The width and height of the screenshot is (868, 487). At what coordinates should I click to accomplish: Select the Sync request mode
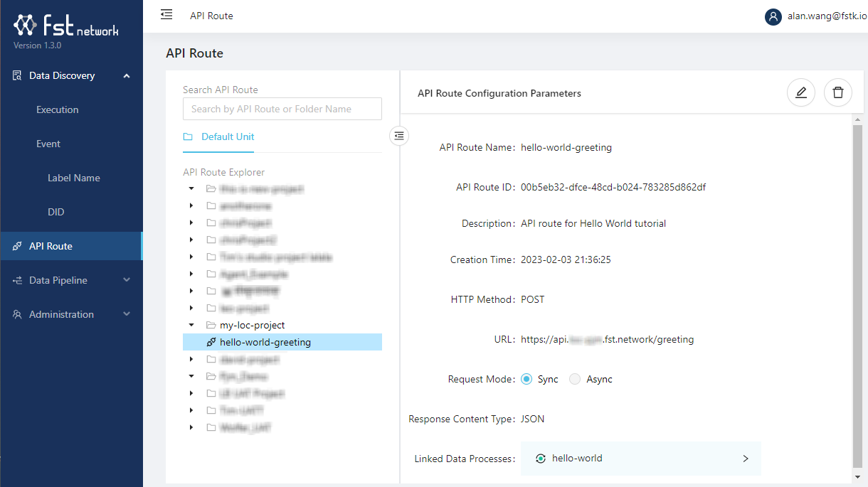tap(526, 379)
